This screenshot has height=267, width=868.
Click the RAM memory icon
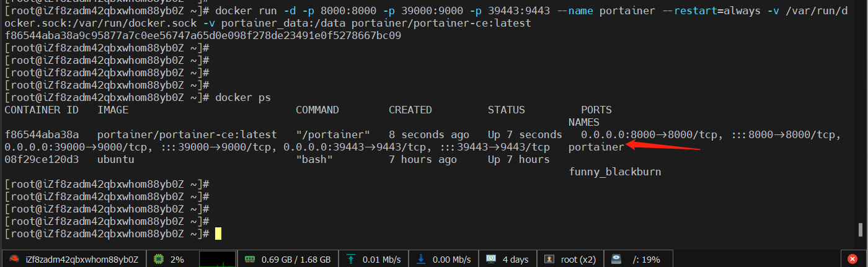tap(250, 259)
